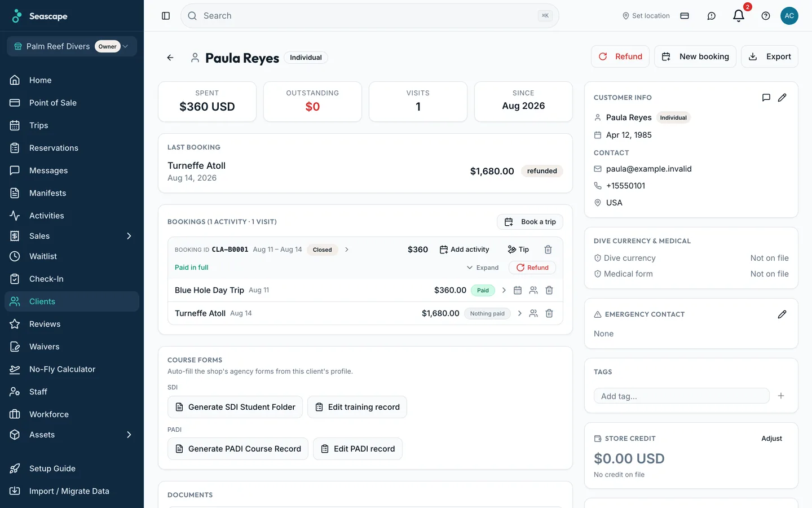Expand the Sales sidebar submenu

pos(129,236)
